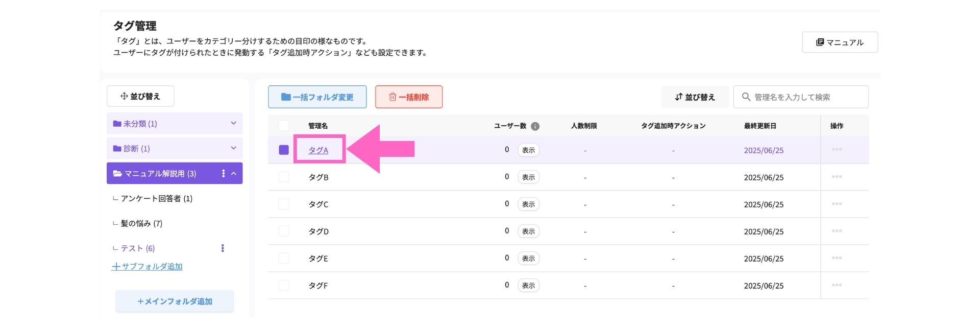This screenshot has width=980, height=327.
Task: Click 表示 button in タグB row
Action: (528, 177)
